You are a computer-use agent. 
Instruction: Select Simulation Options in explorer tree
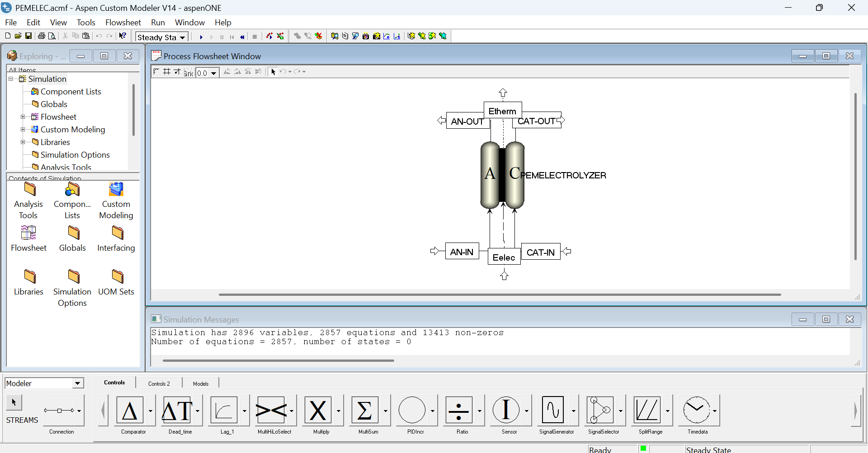pos(75,155)
